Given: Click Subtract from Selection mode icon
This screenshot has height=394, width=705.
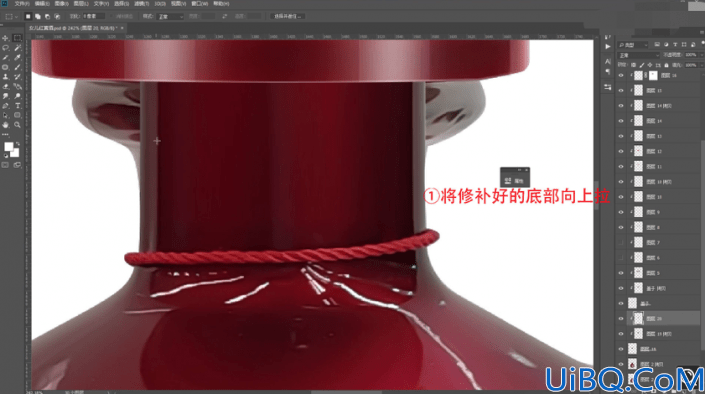Looking at the screenshot, I should coord(47,16).
